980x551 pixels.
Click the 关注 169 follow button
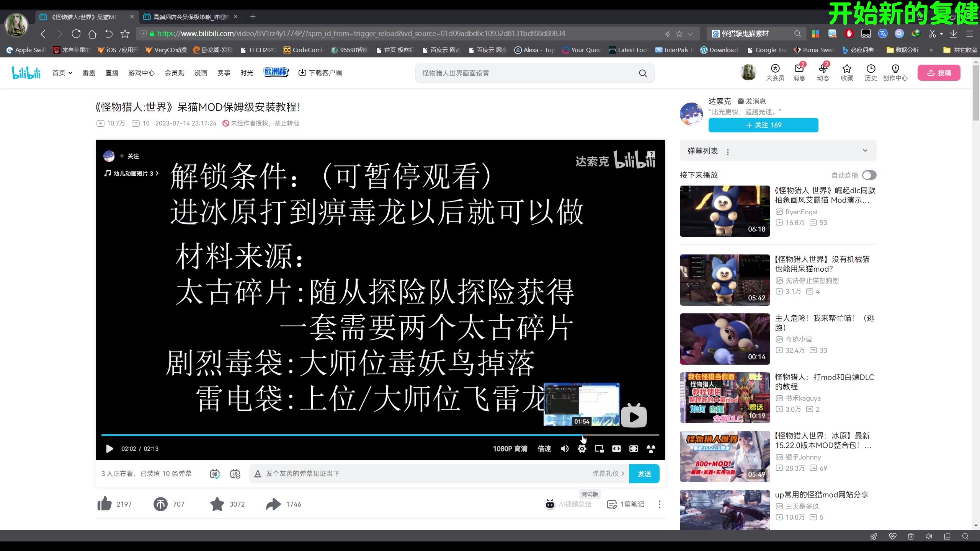point(763,125)
